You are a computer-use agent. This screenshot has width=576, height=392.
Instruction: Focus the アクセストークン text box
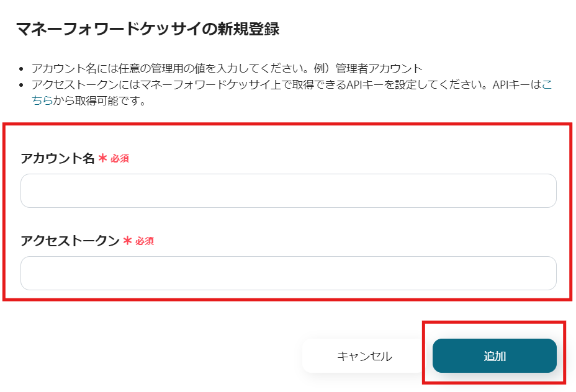288,273
